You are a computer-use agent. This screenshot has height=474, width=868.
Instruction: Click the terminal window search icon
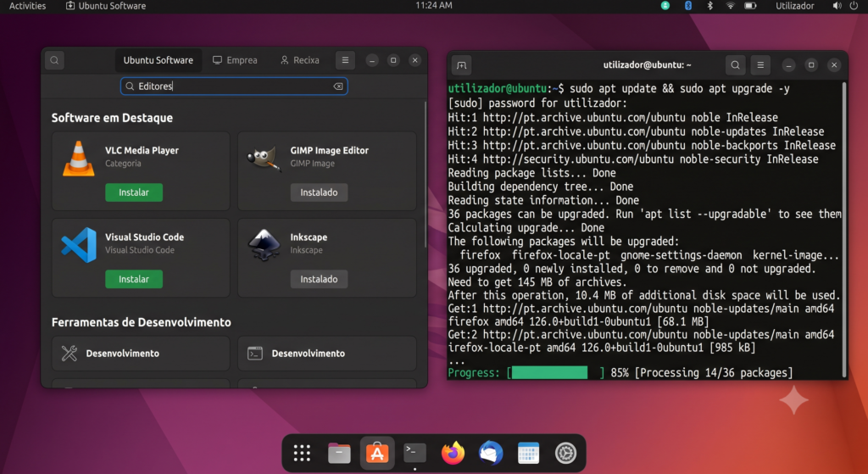click(735, 65)
